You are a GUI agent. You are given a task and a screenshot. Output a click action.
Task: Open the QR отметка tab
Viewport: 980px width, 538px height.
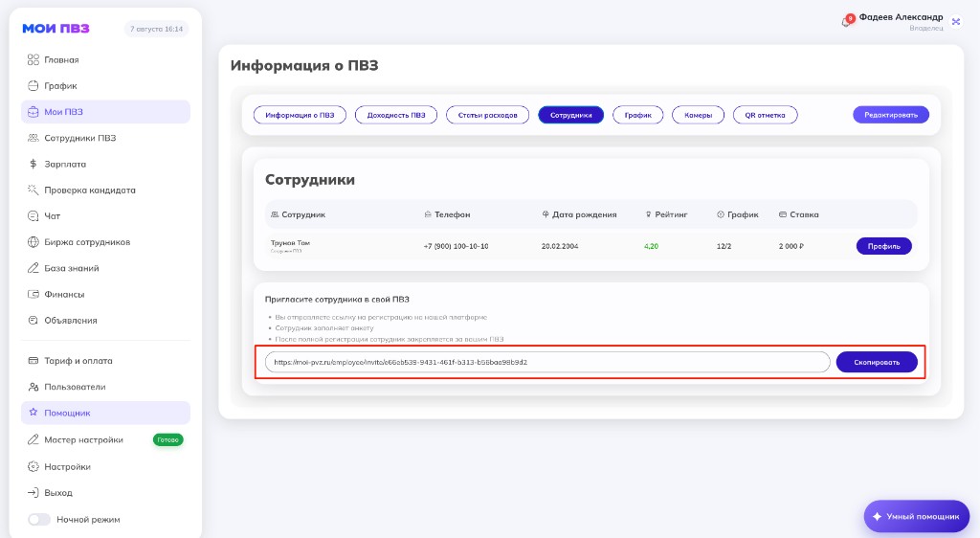[x=765, y=115]
